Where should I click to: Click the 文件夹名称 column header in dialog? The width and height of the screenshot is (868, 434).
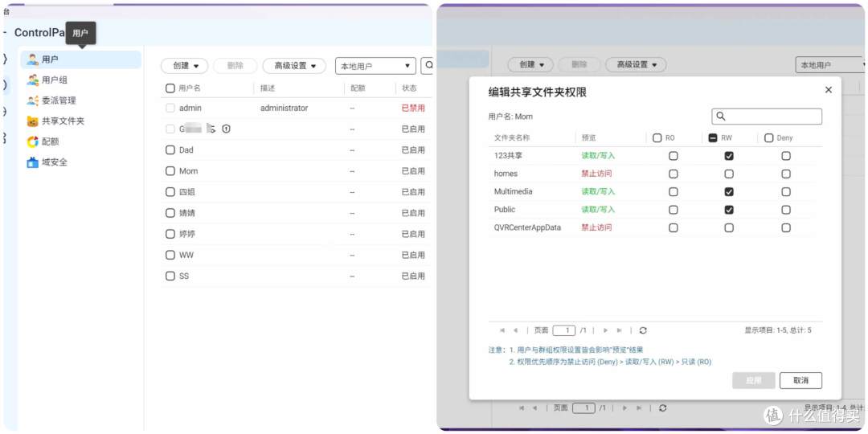511,138
